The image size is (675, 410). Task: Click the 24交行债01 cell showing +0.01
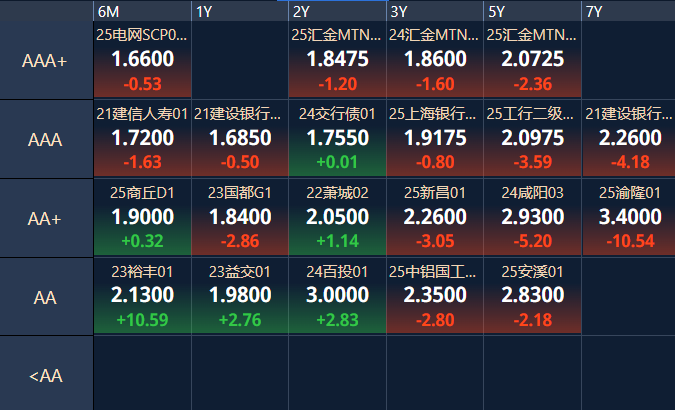(x=338, y=139)
